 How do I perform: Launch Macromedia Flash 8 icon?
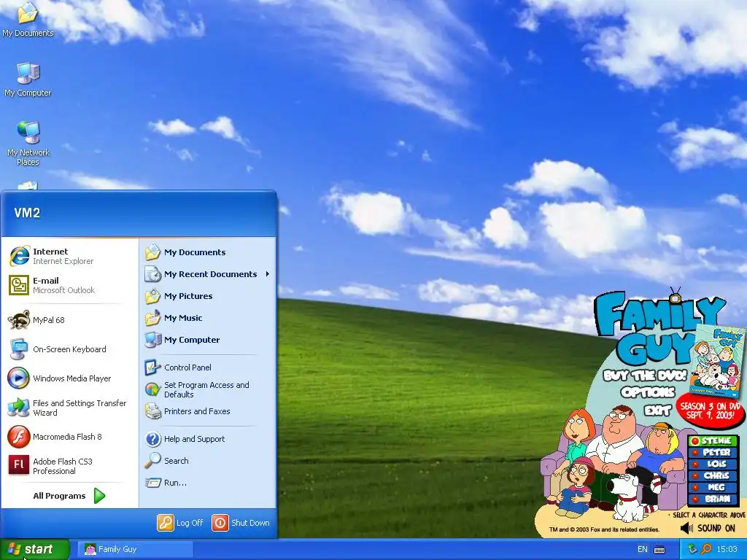tap(19, 437)
